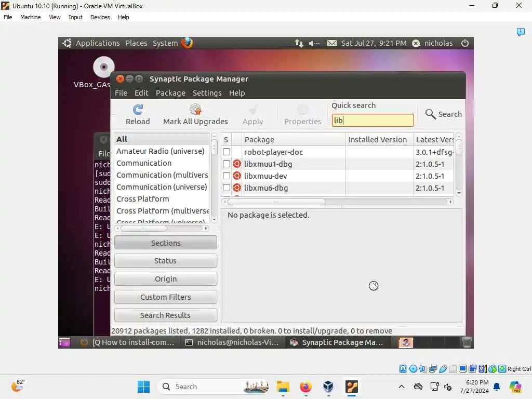Viewport: 532px width, 399px height.
Task: Launch Firefox from the Ubuntu top panel
Action: (x=187, y=43)
